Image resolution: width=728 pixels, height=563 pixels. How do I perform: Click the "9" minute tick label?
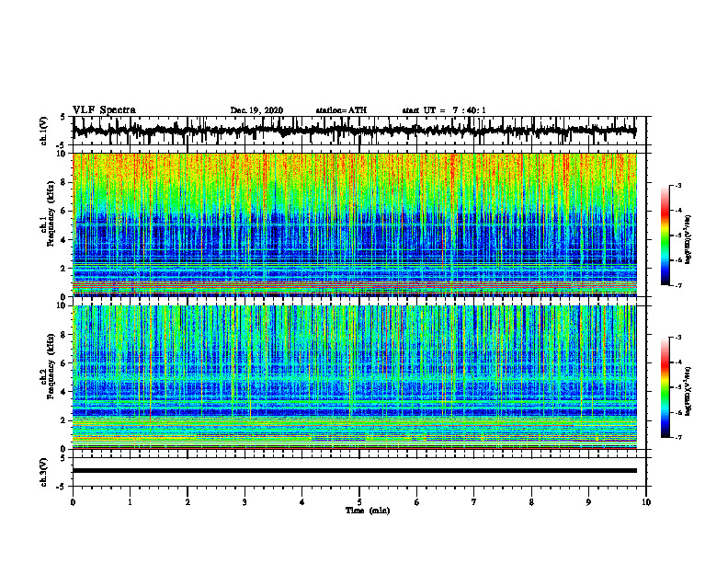588,502
